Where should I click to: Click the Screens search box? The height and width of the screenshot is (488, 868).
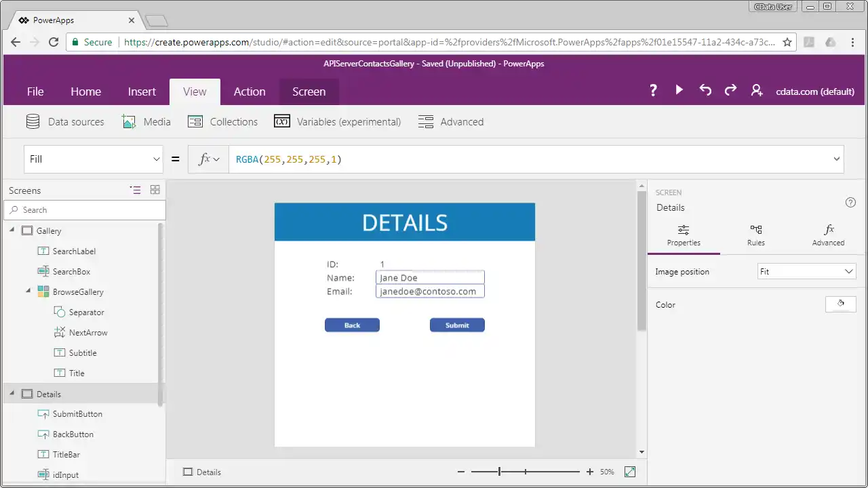click(x=84, y=209)
